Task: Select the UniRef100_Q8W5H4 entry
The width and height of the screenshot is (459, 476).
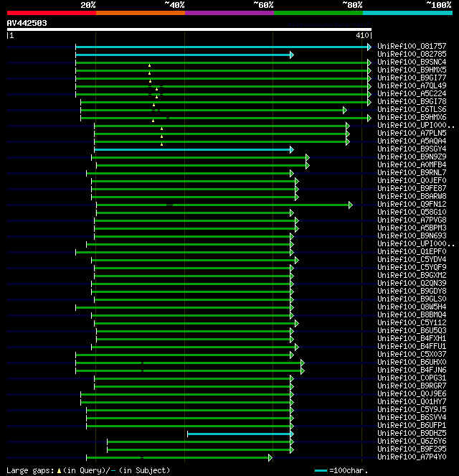Action: pos(412,307)
